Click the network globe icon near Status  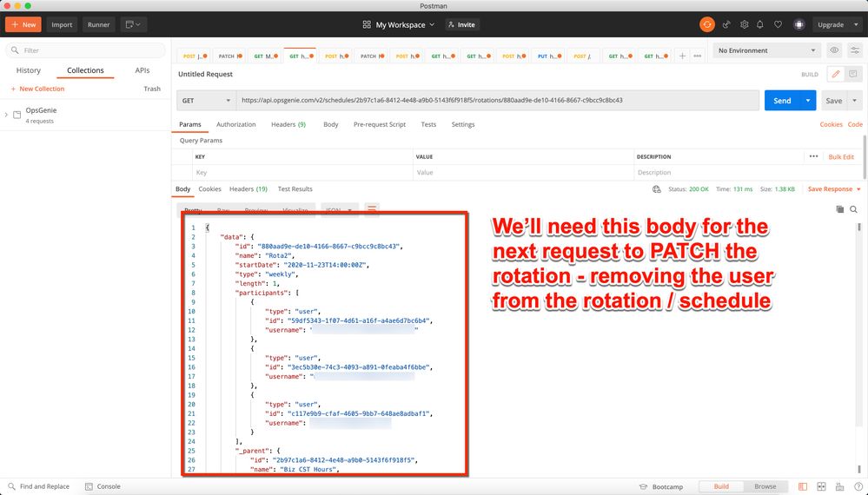[x=657, y=189]
